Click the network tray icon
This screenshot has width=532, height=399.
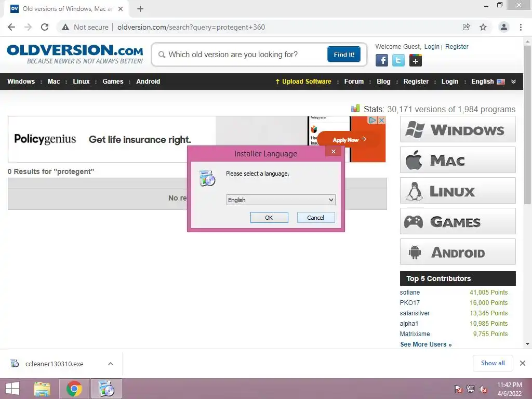(471, 389)
